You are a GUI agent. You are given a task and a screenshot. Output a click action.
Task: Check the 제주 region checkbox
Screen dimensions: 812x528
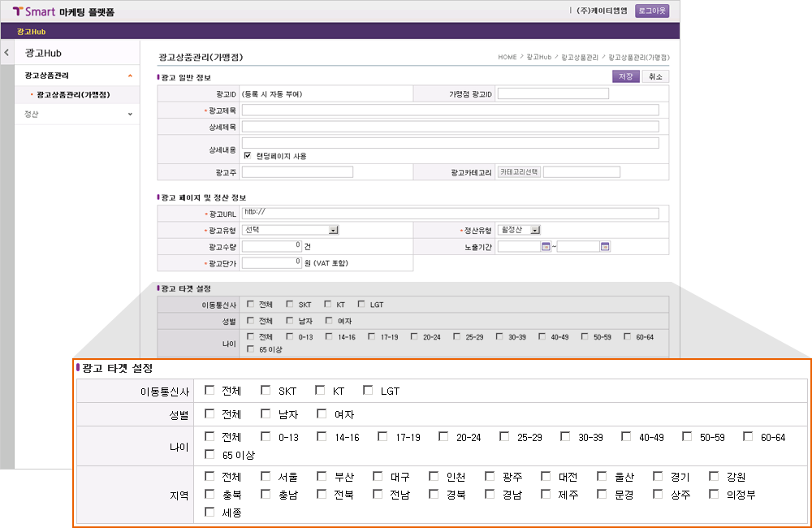pos(546,494)
